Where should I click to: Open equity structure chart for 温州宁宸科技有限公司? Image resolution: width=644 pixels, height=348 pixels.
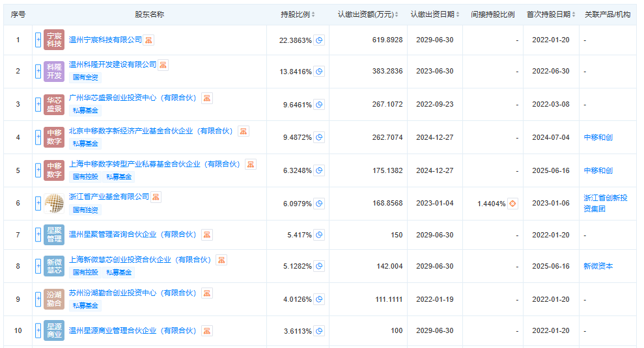(x=148, y=40)
